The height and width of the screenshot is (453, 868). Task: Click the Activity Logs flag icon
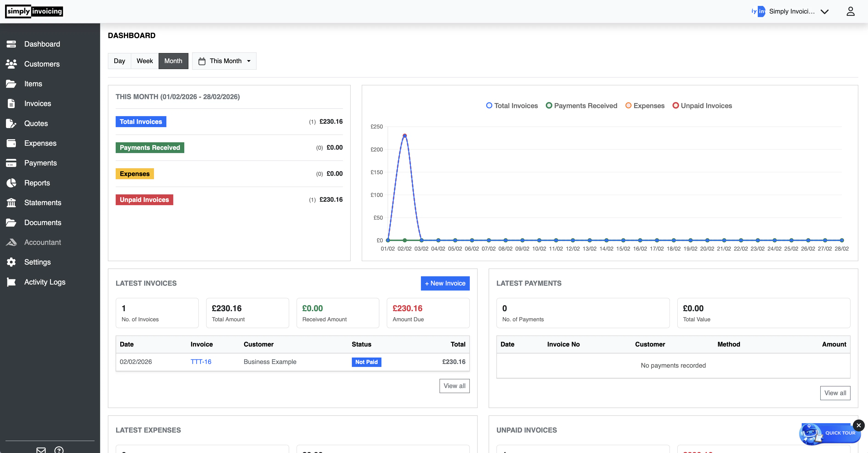pyautogui.click(x=11, y=282)
